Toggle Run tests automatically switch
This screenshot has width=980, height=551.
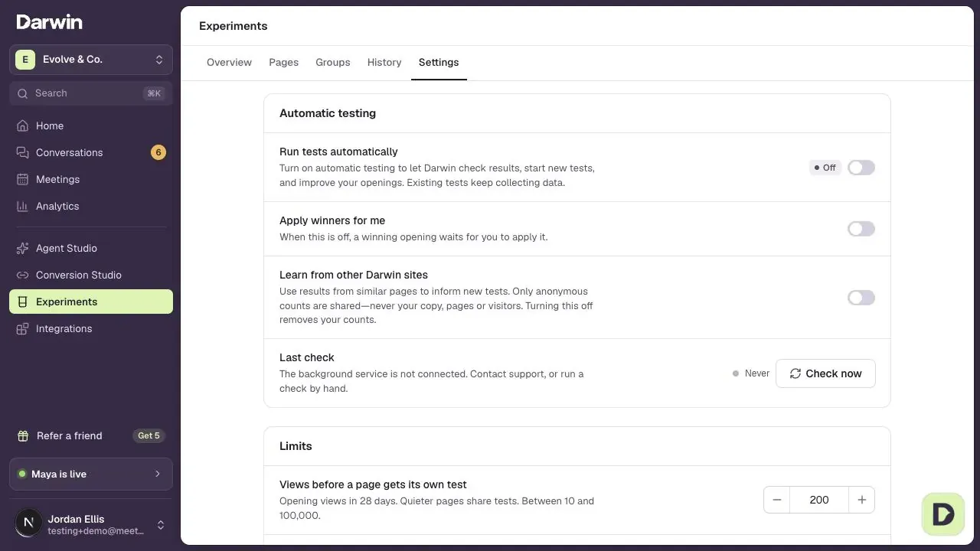(861, 168)
